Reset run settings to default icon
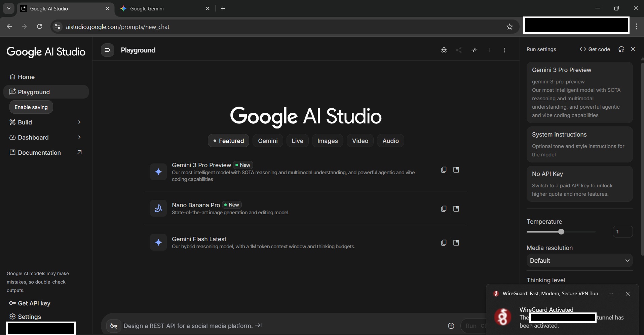The image size is (644, 335). pos(621,49)
